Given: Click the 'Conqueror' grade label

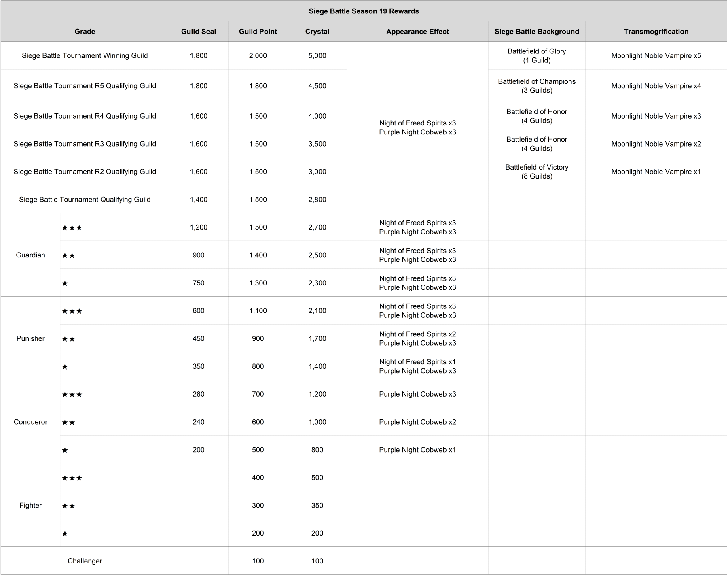Looking at the screenshot, I should [31, 422].
